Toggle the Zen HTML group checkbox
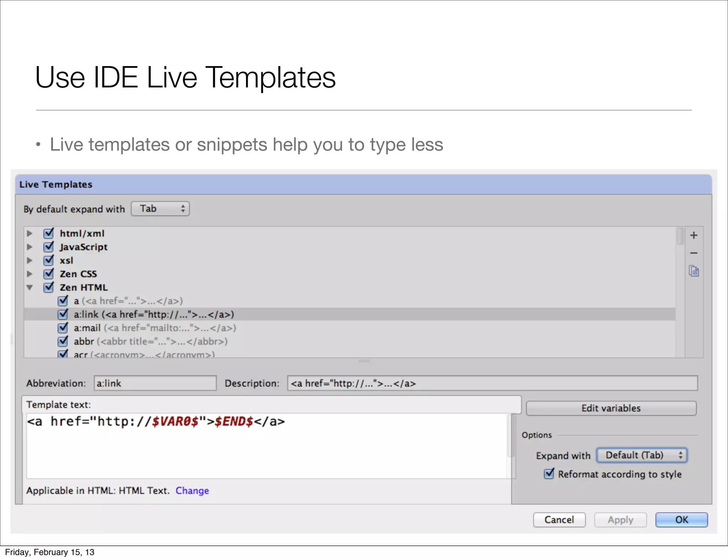 [49, 287]
